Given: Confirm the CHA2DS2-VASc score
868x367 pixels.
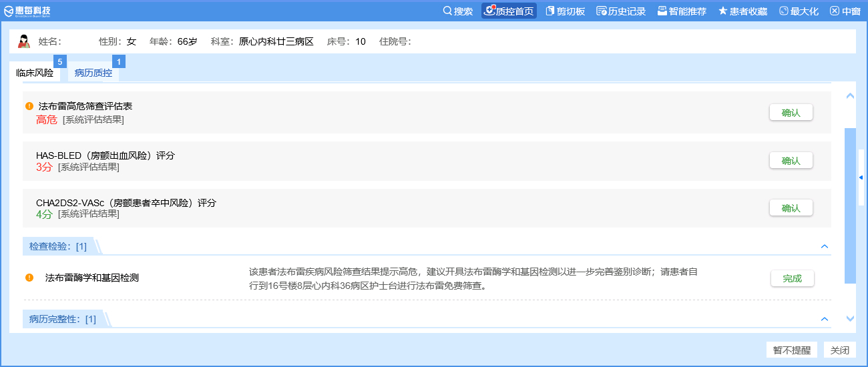Looking at the screenshot, I should point(791,208).
